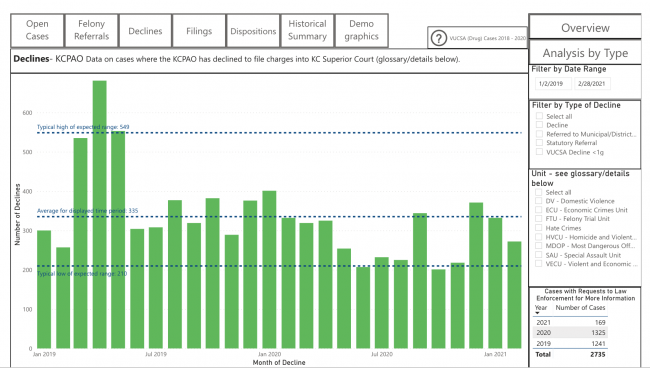Click the question mark help icon
650x368 pixels.
[438, 38]
